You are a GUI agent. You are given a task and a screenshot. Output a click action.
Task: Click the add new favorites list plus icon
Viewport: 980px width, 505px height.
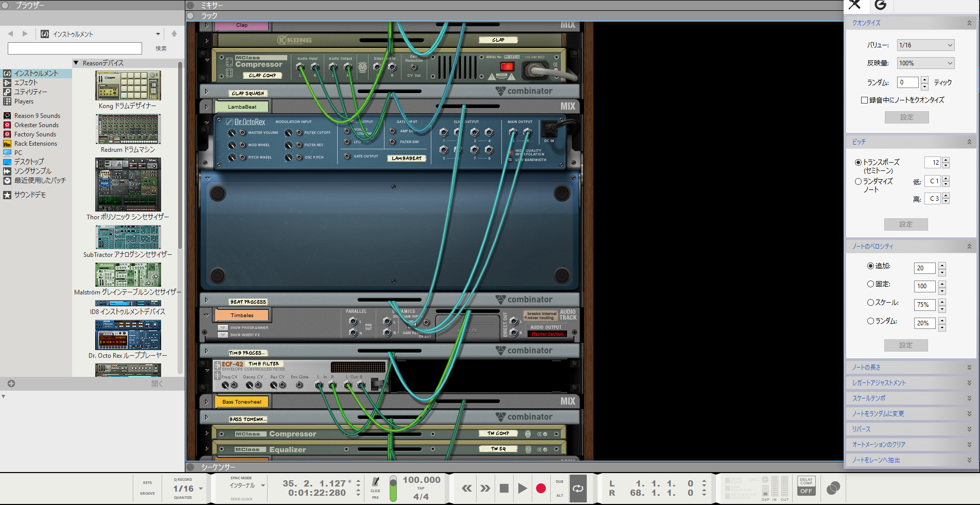click(x=11, y=384)
